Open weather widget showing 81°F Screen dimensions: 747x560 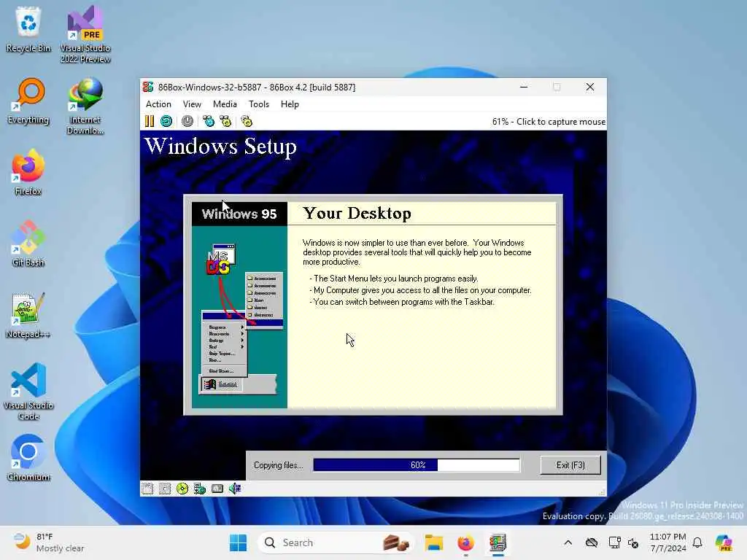49,542
